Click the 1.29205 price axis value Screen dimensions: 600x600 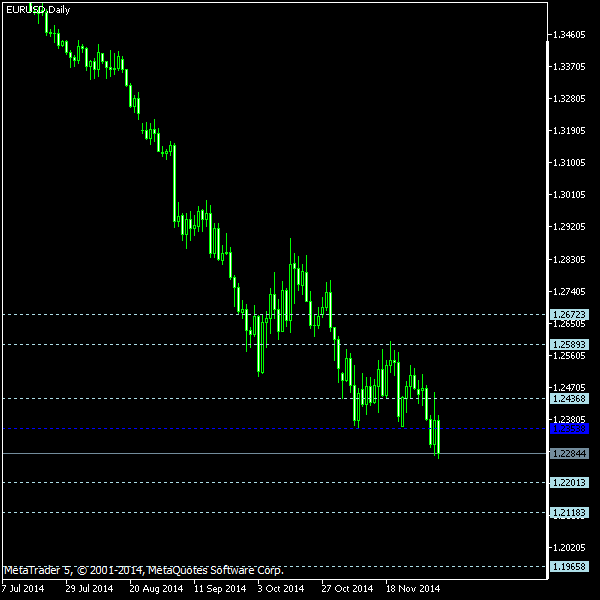pyautogui.click(x=569, y=227)
